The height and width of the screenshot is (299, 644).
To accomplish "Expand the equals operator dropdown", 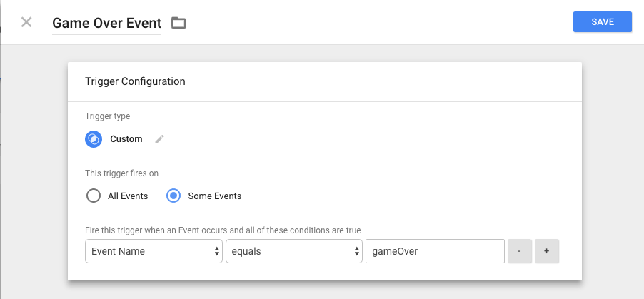I will [x=293, y=251].
